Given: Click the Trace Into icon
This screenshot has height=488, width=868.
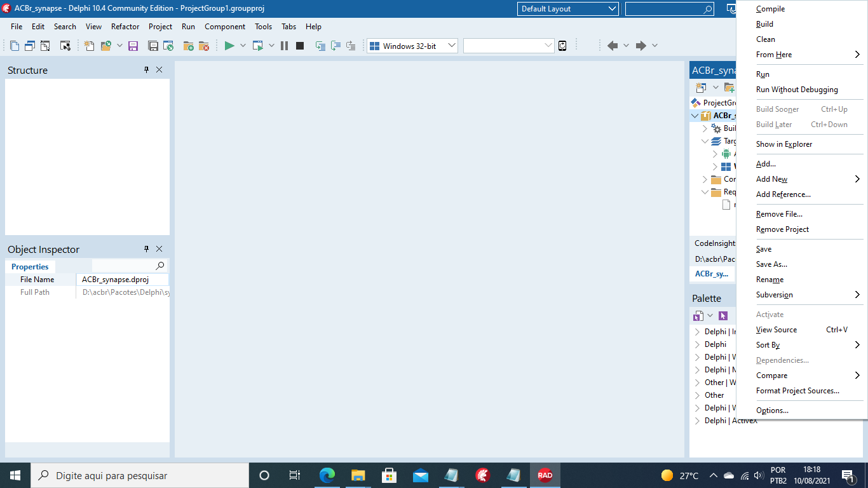Looking at the screenshot, I should coord(320,46).
